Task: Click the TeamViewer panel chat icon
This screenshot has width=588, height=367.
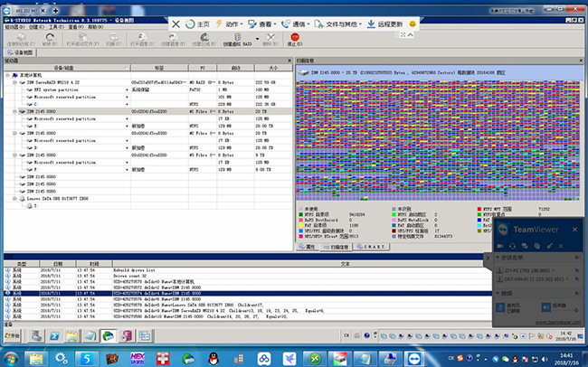Action: pyautogui.click(x=525, y=246)
